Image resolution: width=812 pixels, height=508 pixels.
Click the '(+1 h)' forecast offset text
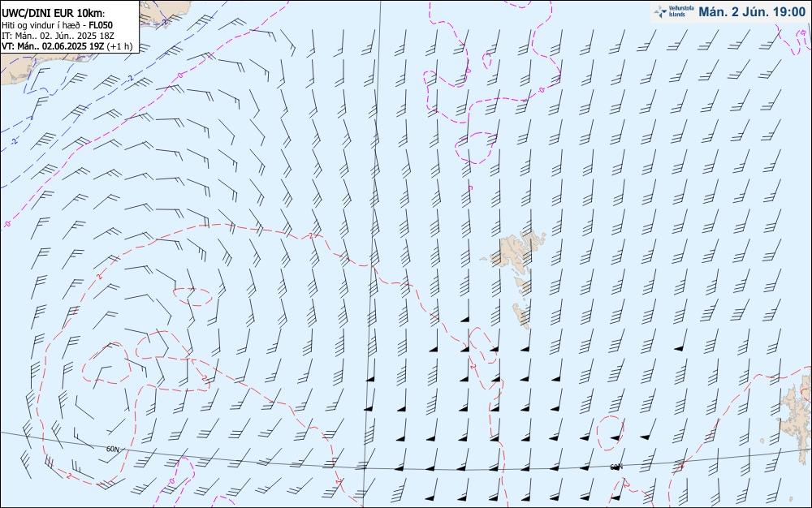(x=120, y=46)
